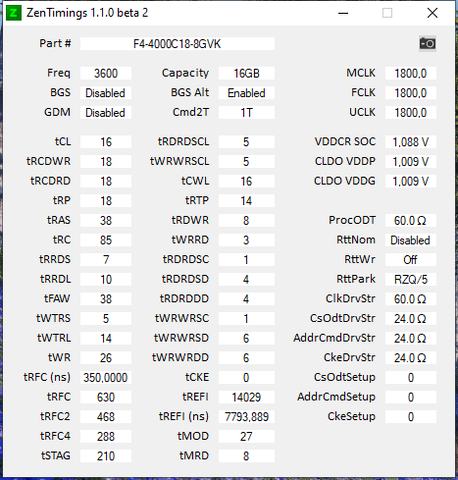This screenshot has height=480, width=458.
Task: Click the tCKE value 0
Action: tap(246, 377)
